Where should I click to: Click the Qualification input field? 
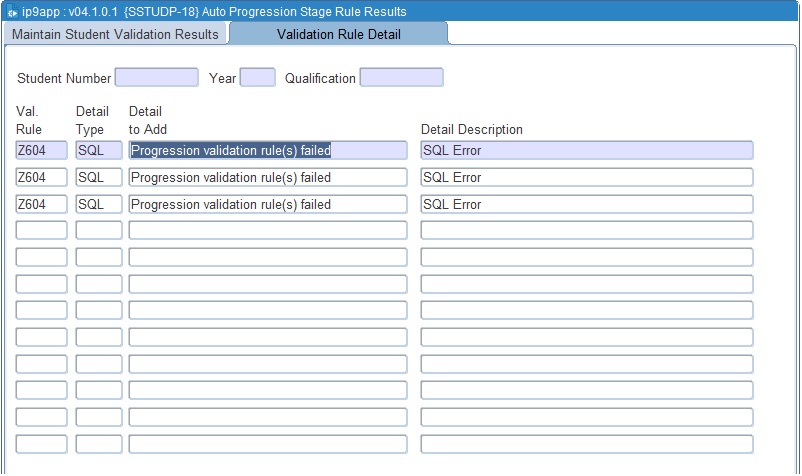[401, 78]
